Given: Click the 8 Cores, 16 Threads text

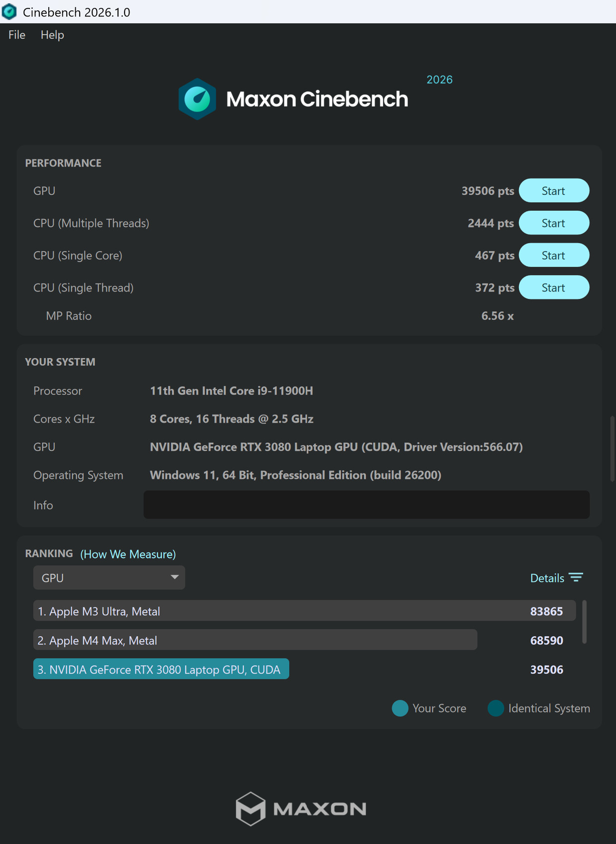Looking at the screenshot, I should 232,419.
